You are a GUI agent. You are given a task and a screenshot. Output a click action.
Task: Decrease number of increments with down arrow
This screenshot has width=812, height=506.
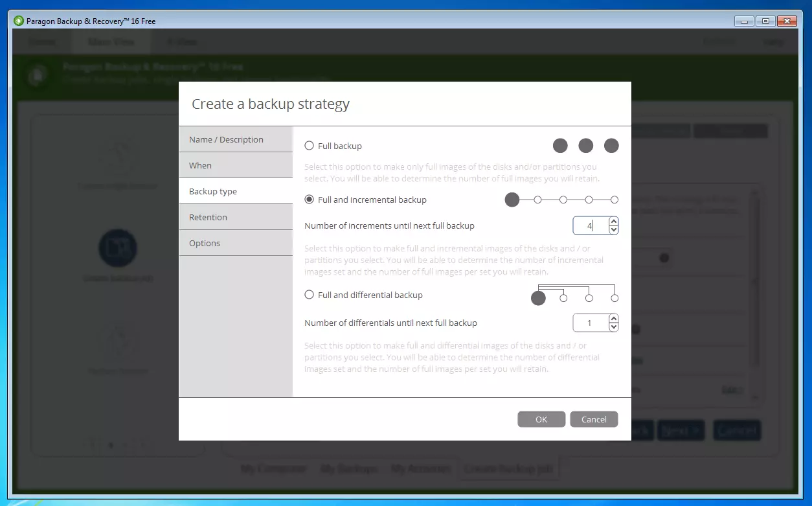pyautogui.click(x=614, y=229)
